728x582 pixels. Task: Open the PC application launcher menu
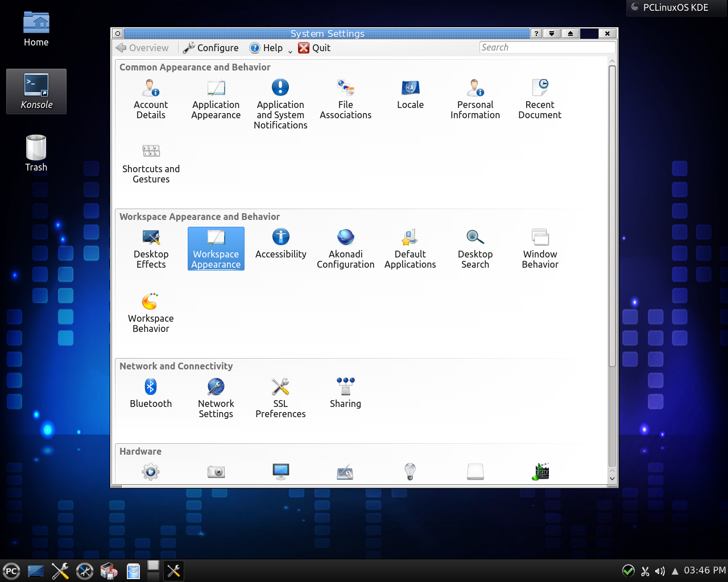click(11, 571)
